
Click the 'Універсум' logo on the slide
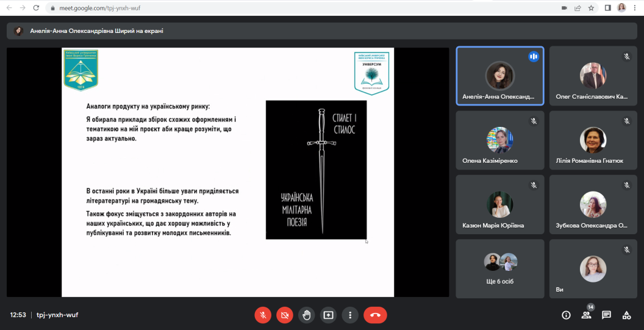click(371, 73)
